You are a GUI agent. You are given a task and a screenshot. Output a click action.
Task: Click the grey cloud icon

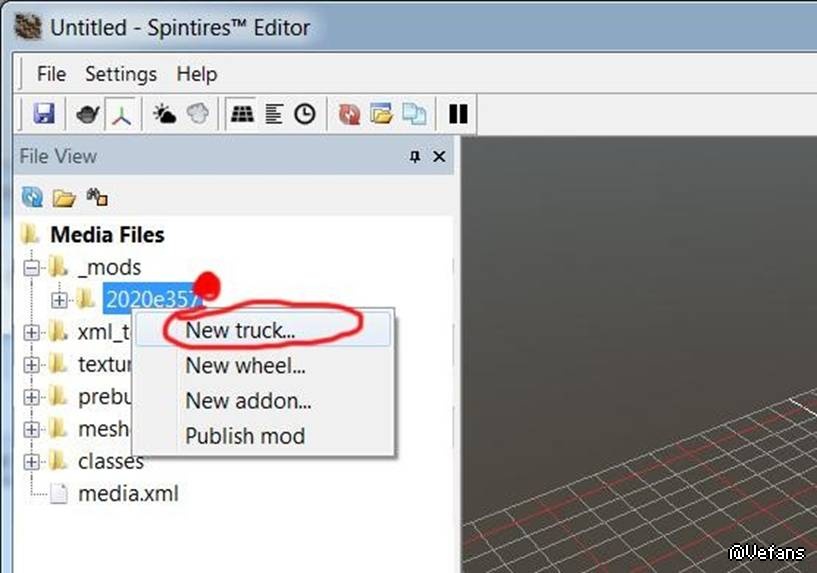pos(198,113)
